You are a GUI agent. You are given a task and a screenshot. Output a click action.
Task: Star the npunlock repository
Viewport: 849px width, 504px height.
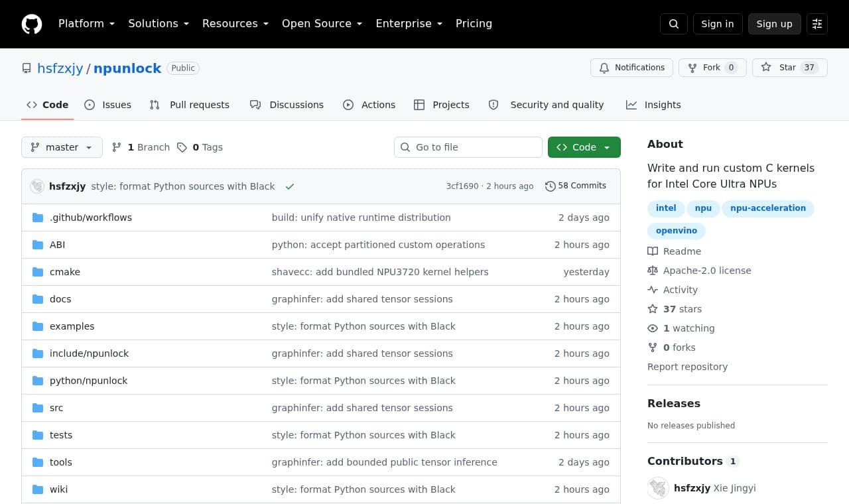point(790,68)
